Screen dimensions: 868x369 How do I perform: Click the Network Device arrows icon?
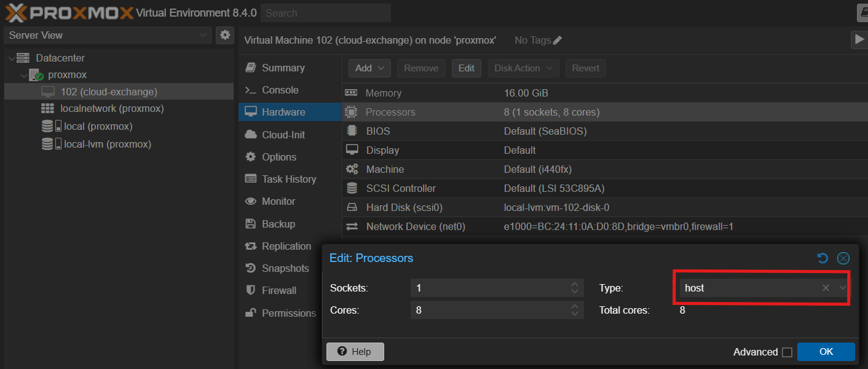(x=352, y=226)
